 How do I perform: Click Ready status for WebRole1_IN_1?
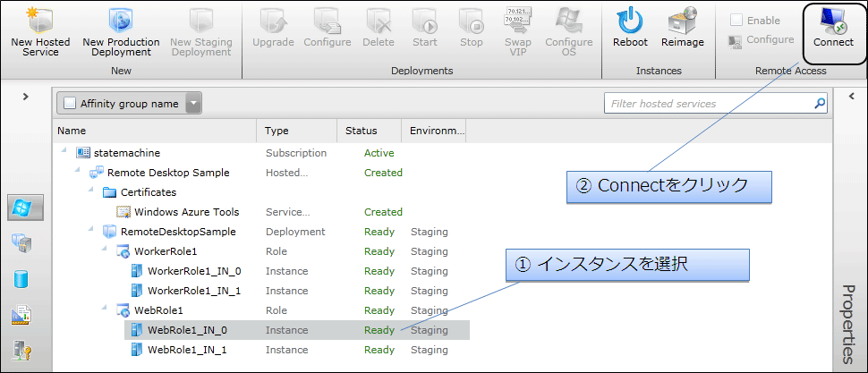coord(379,350)
